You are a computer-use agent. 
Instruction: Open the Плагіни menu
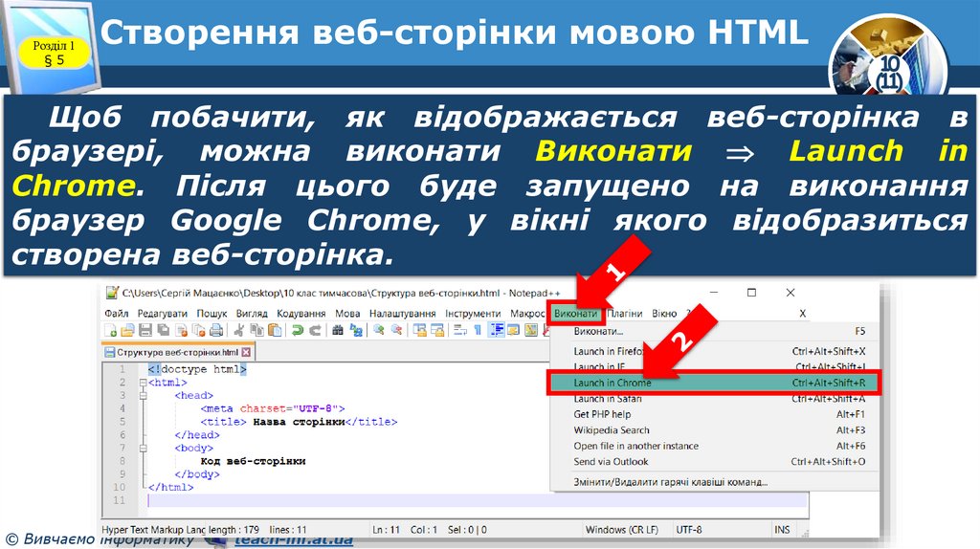click(x=625, y=314)
